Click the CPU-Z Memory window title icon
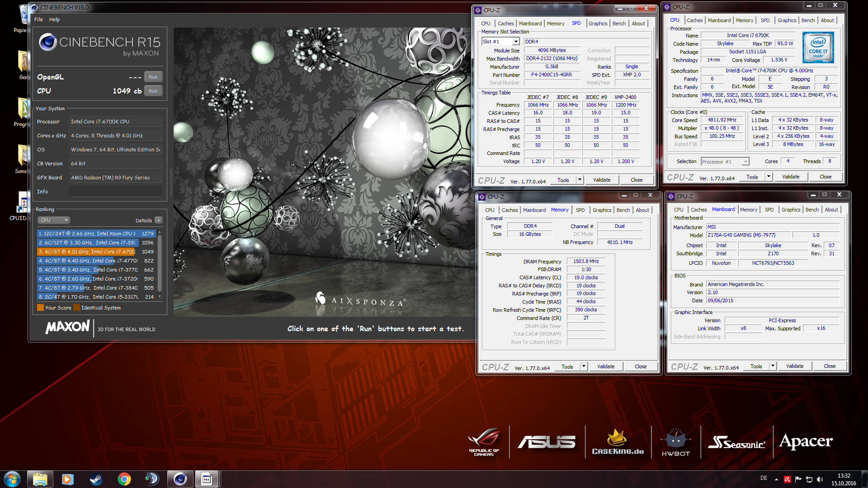This screenshot has width=868, height=488. coord(482,197)
